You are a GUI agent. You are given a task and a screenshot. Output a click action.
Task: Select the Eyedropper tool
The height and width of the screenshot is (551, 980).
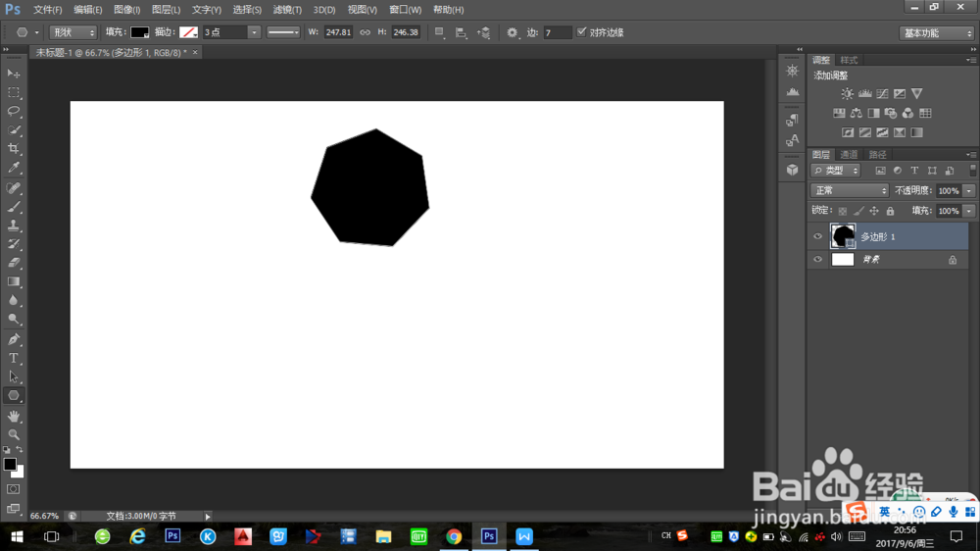(x=13, y=168)
